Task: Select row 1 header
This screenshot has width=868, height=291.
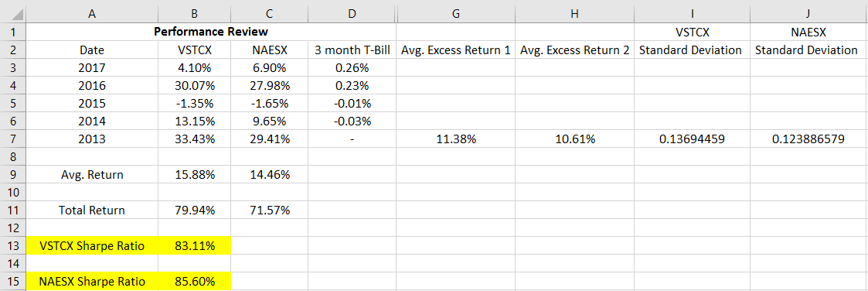Action: coord(13,32)
